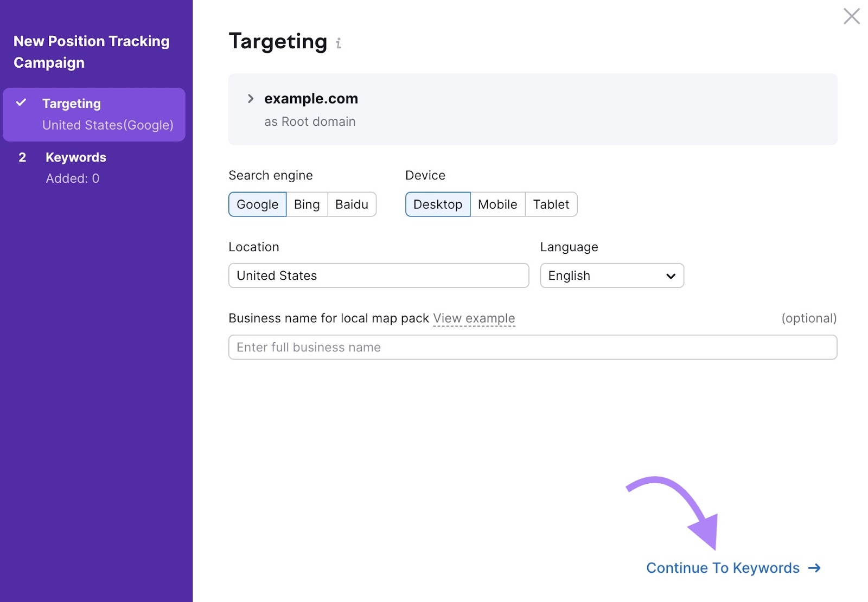Click the Enter full business name field
The width and height of the screenshot is (868, 602).
(533, 347)
